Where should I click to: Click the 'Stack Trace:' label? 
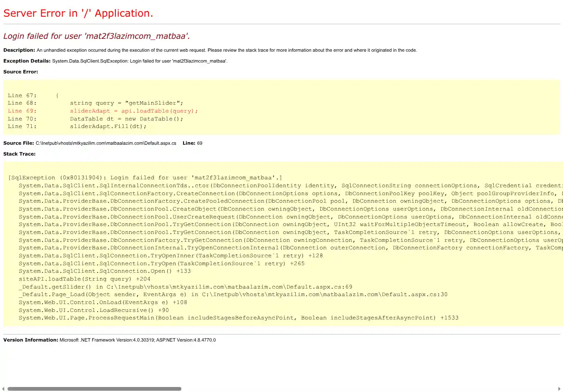coord(19,154)
